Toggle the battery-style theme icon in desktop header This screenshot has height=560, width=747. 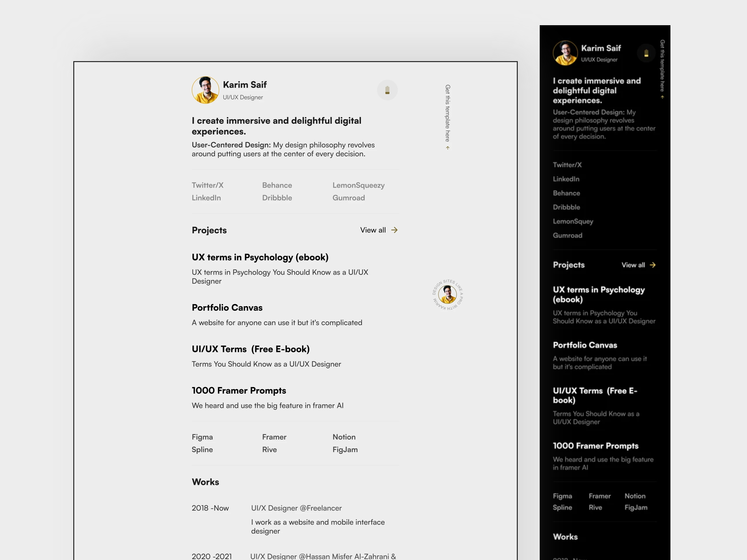(x=387, y=90)
